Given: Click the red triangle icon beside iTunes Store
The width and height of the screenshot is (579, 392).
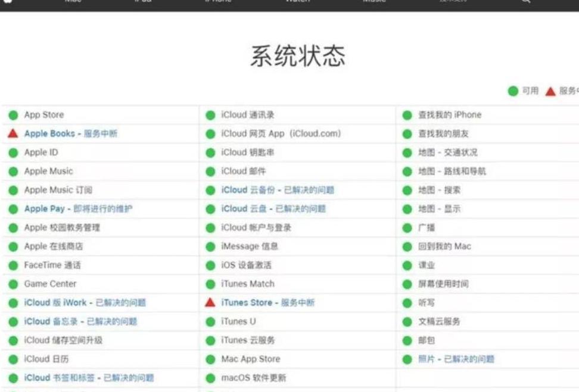Looking at the screenshot, I should pos(210,303).
